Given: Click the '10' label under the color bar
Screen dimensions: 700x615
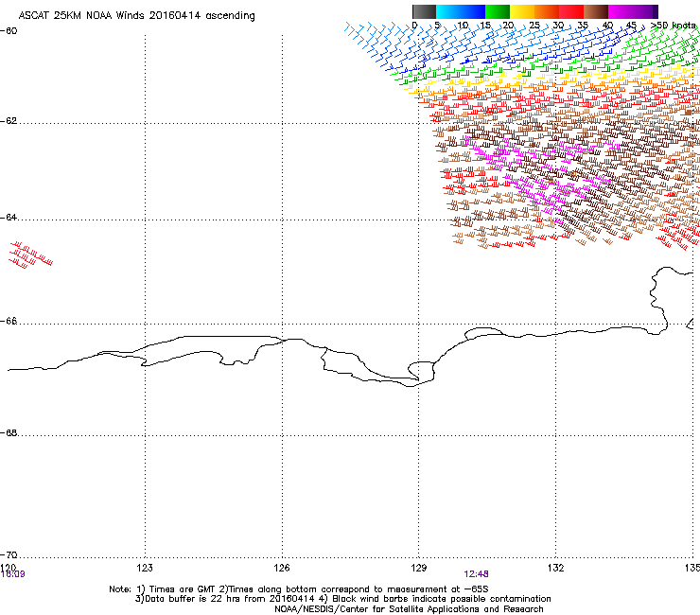Looking at the screenshot, I should (463, 26).
